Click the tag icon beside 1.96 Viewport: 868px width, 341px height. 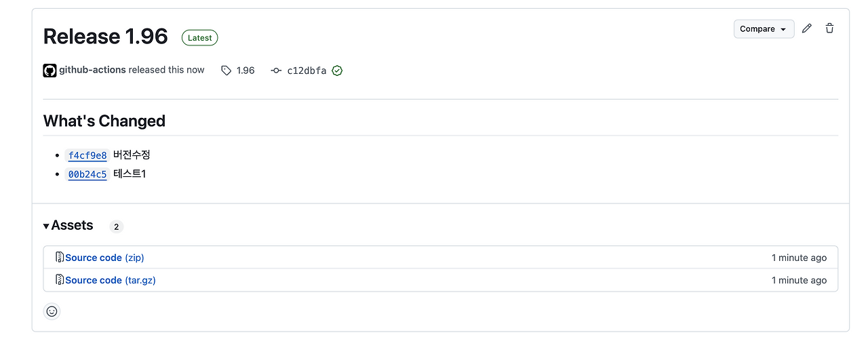pos(226,71)
